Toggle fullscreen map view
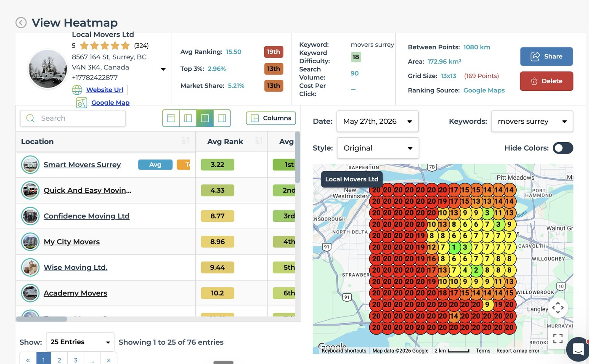The width and height of the screenshot is (589, 364). pos(558,338)
